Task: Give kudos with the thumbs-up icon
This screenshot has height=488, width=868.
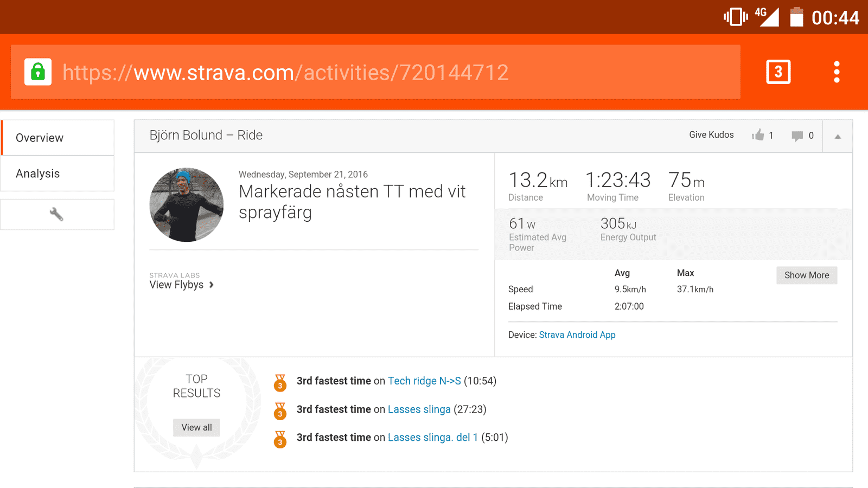Action: pos(758,135)
